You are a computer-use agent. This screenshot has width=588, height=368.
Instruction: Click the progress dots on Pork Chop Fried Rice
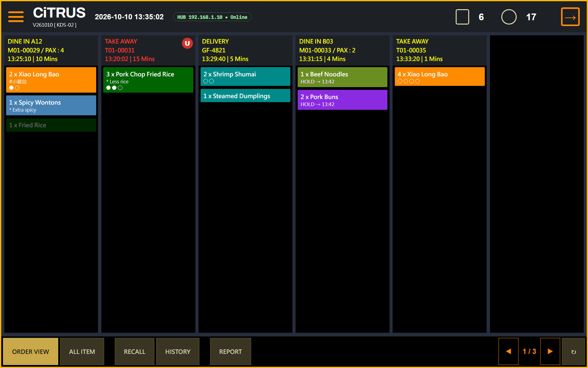(x=114, y=88)
